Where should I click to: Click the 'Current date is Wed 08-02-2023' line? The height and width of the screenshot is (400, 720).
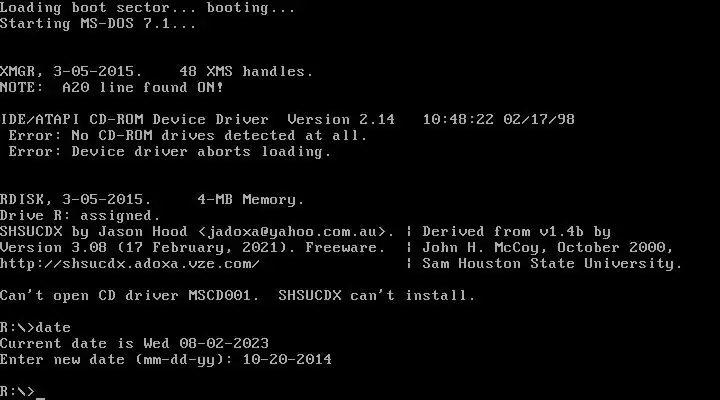[134, 344]
